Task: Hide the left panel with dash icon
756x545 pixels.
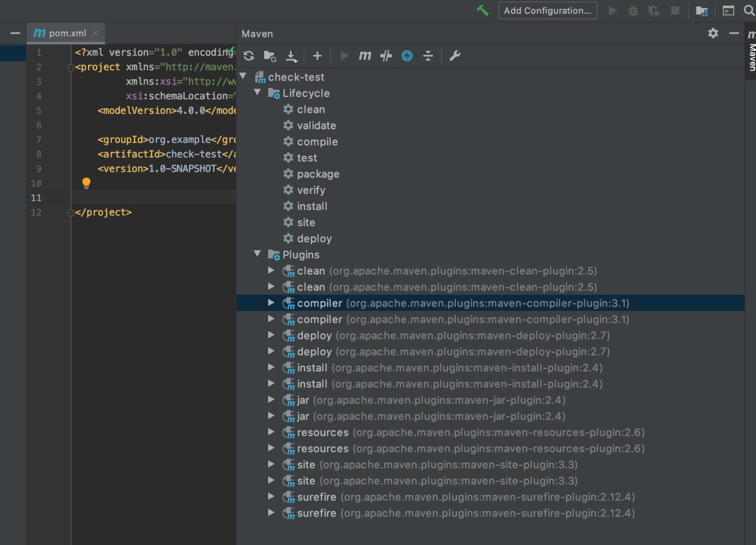Action: click(15, 34)
